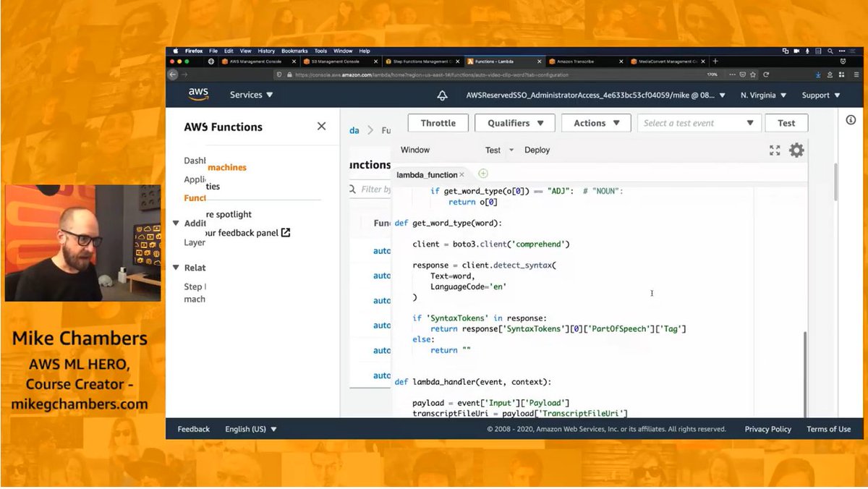Click the Firefox downloads arrow icon

pos(818,75)
